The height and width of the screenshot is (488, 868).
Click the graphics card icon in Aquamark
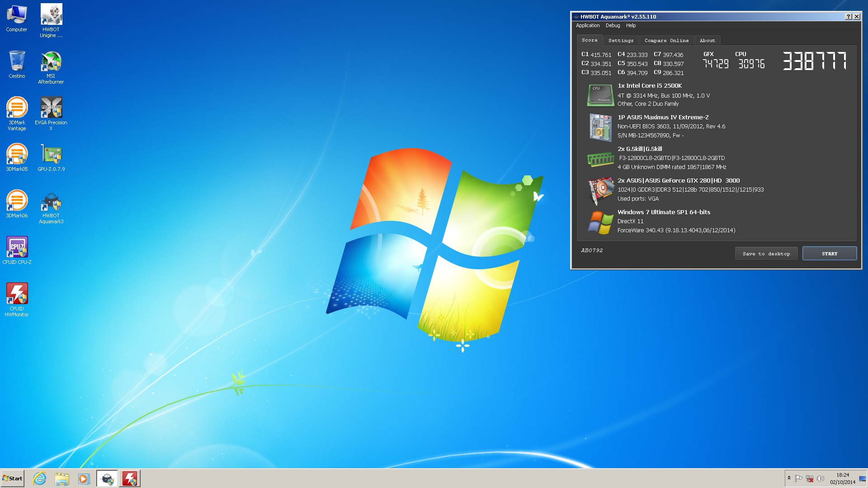pyautogui.click(x=600, y=191)
